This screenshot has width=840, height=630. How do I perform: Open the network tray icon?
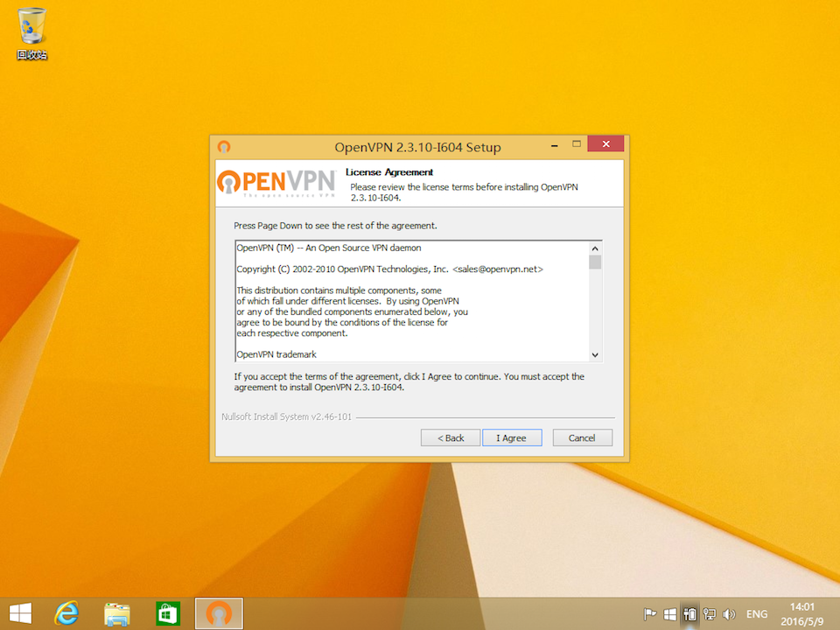(710, 614)
